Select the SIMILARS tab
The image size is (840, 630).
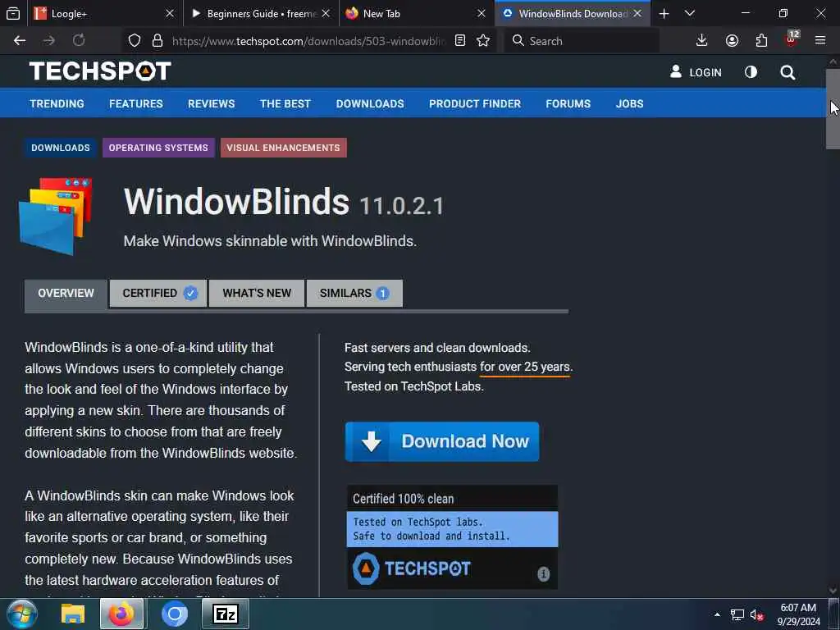coord(354,294)
